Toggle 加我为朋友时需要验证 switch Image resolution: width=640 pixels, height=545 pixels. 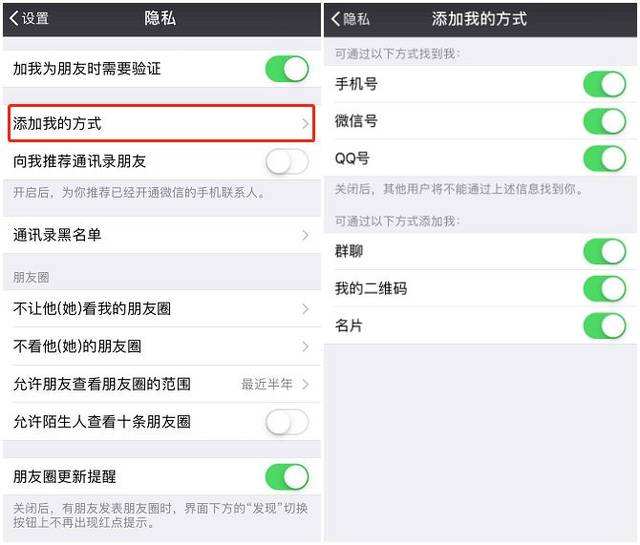287,69
